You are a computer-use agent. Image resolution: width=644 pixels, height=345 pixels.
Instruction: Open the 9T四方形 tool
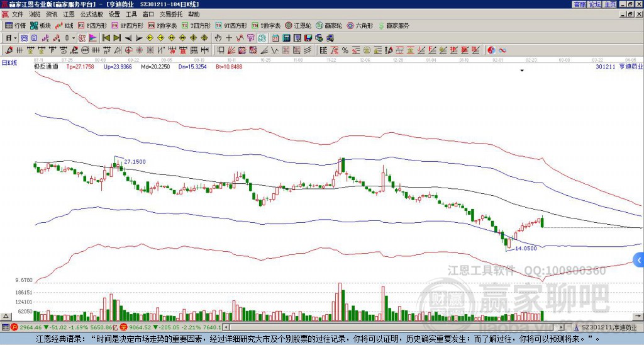(231, 25)
